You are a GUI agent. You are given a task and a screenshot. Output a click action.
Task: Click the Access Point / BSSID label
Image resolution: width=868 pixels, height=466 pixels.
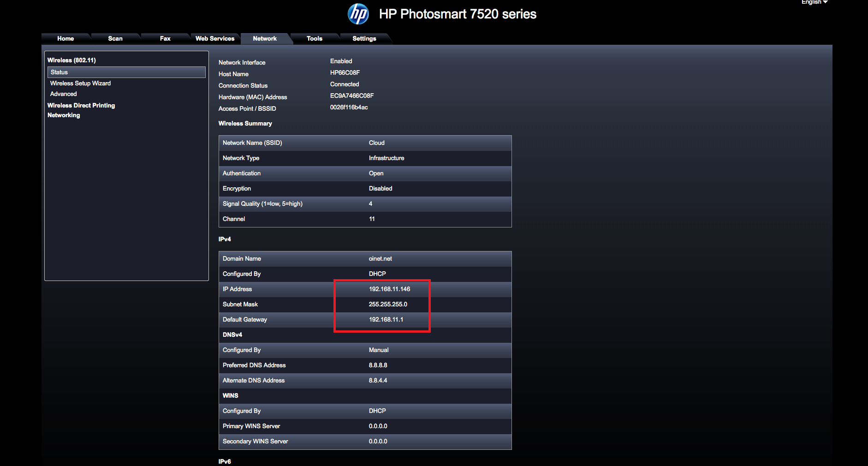pyautogui.click(x=247, y=109)
